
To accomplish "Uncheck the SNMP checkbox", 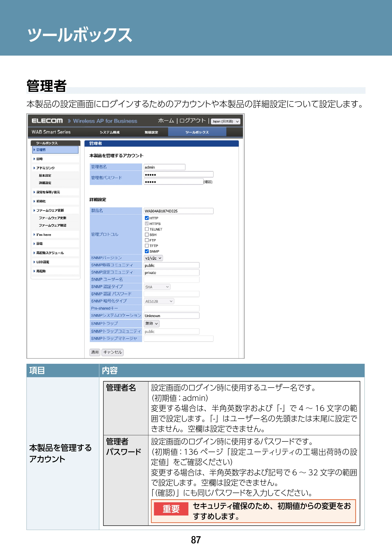I will coord(147,251).
